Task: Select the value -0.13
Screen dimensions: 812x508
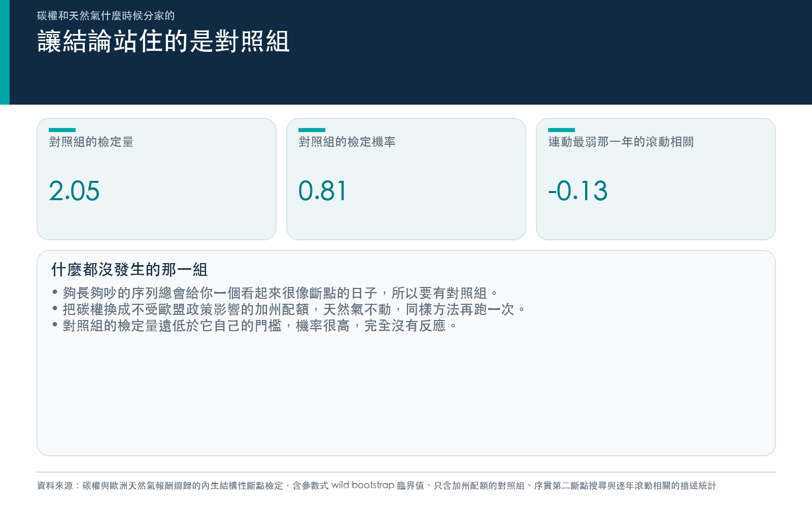Action: click(x=578, y=191)
